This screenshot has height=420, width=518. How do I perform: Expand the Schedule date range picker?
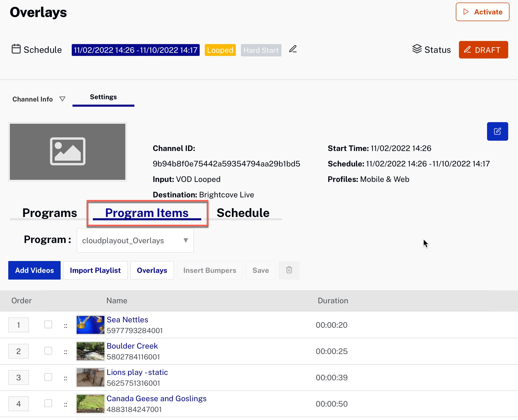tap(135, 50)
